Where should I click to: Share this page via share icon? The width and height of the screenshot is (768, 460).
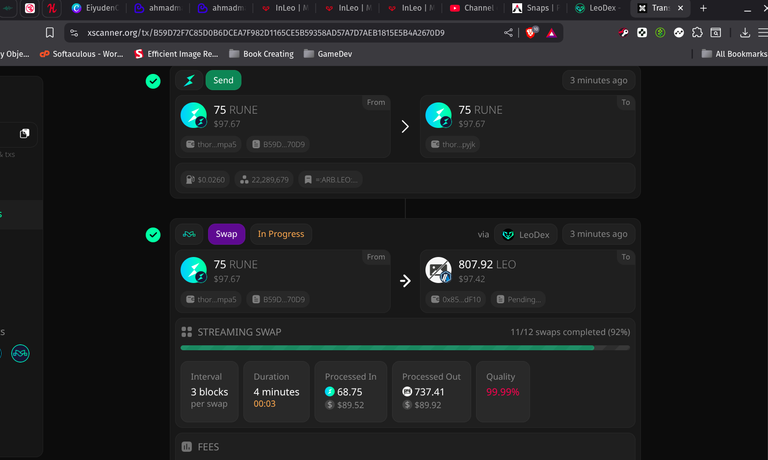[508, 33]
